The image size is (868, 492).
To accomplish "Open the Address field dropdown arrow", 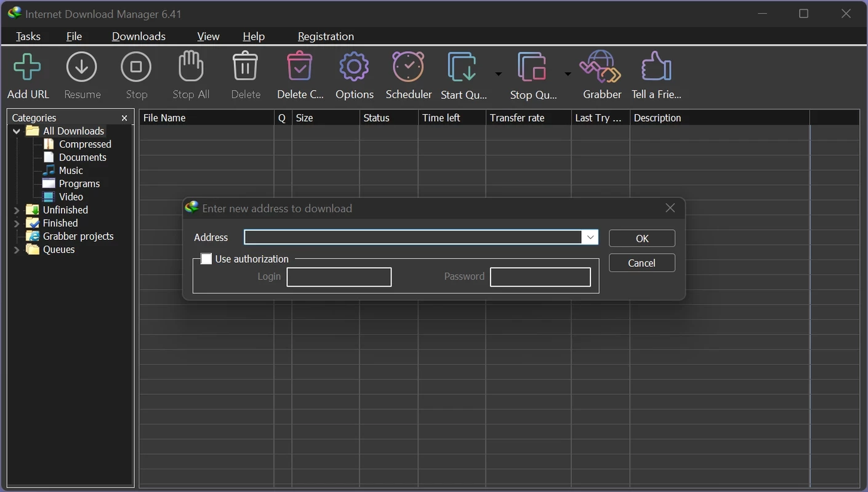I will pos(590,237).
